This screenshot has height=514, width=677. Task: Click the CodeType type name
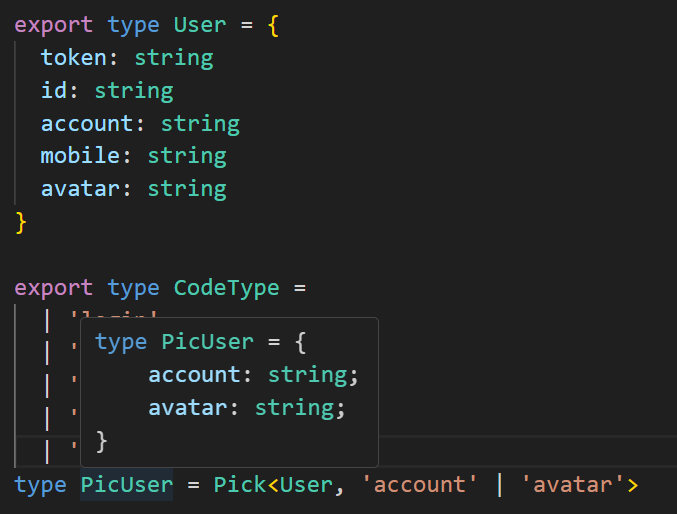coord(226,288)
